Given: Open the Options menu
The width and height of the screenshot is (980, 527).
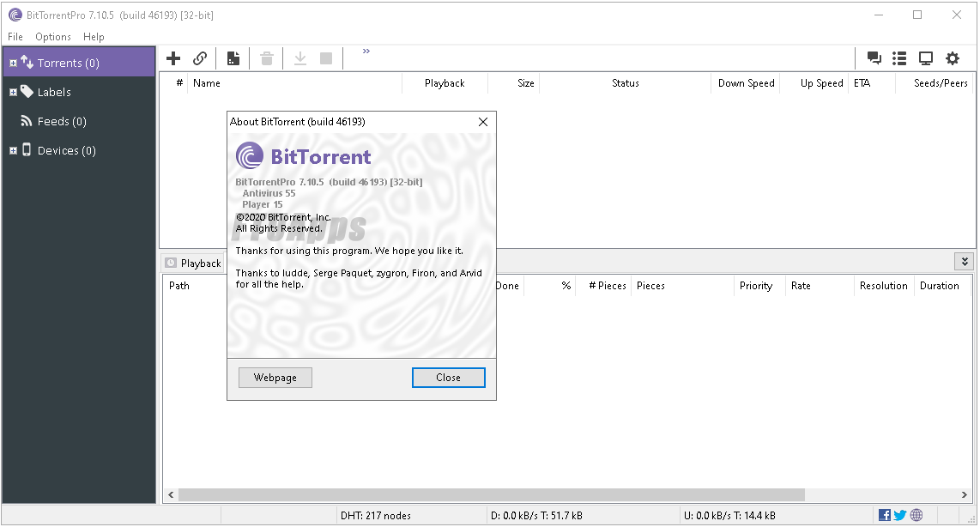Looking at the screenshot, I should coord(53,37).
